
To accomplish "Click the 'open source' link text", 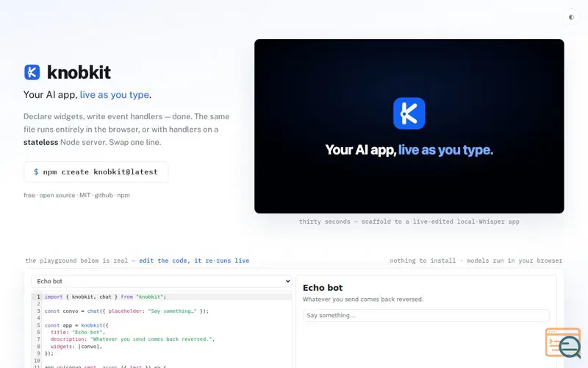I will pyautogui.click(x=57, y=195).
